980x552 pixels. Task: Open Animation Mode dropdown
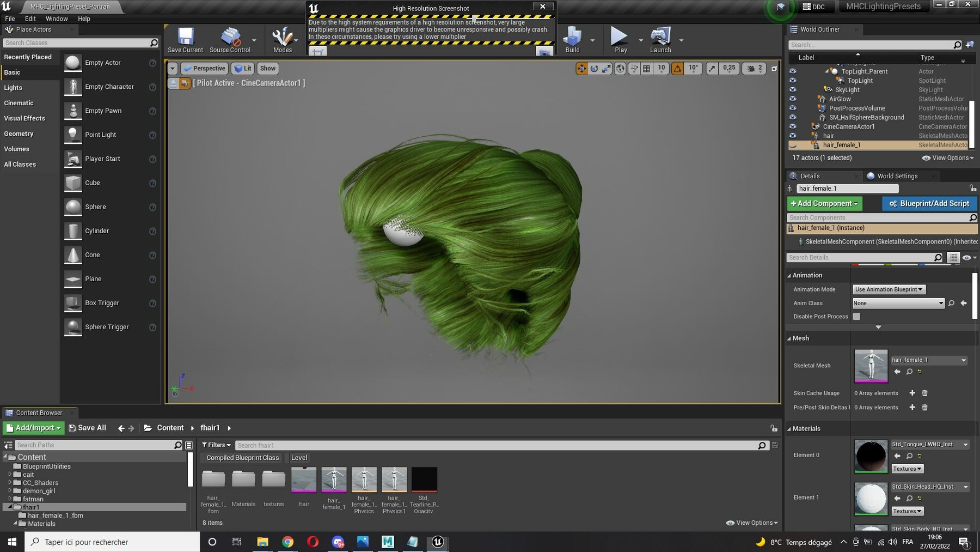click(x=889, y=289)
